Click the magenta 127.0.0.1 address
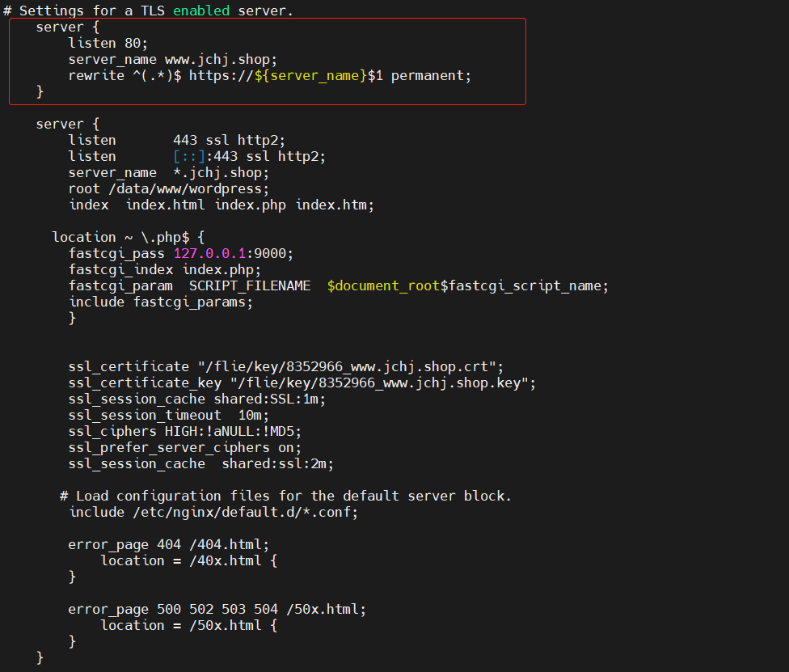This screenshot has height=672, width=789. [x=209, y=253]
